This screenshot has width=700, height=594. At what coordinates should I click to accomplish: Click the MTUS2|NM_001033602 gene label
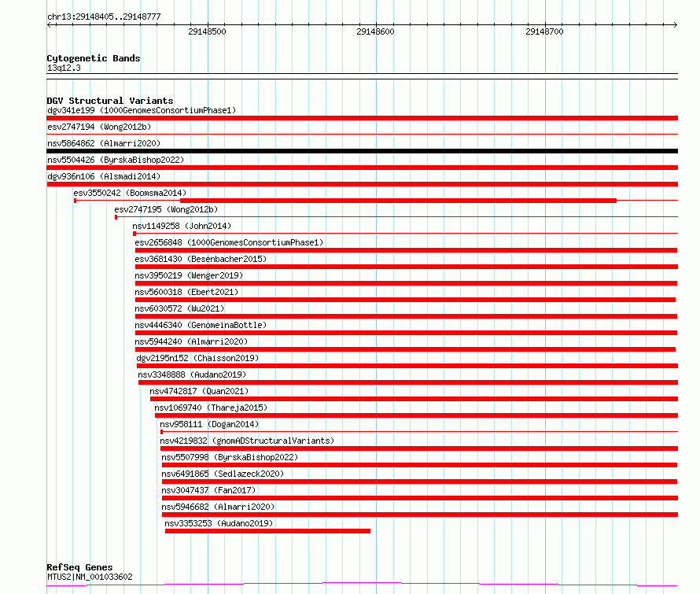90,577
